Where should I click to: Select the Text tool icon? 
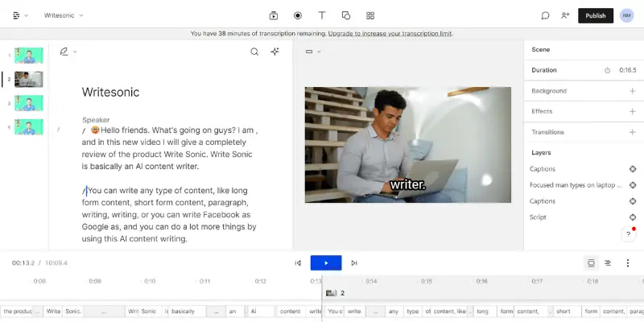click(x=322, y=15)
